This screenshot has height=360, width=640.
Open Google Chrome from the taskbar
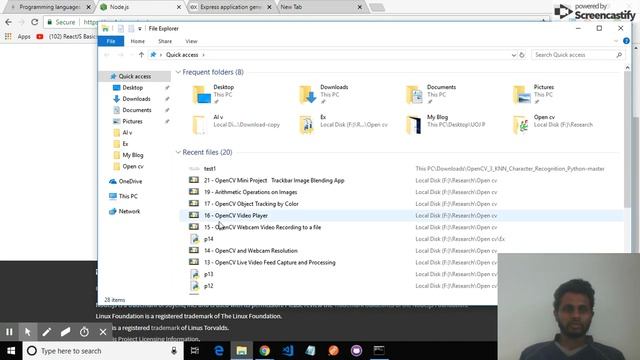pos(264,351)
